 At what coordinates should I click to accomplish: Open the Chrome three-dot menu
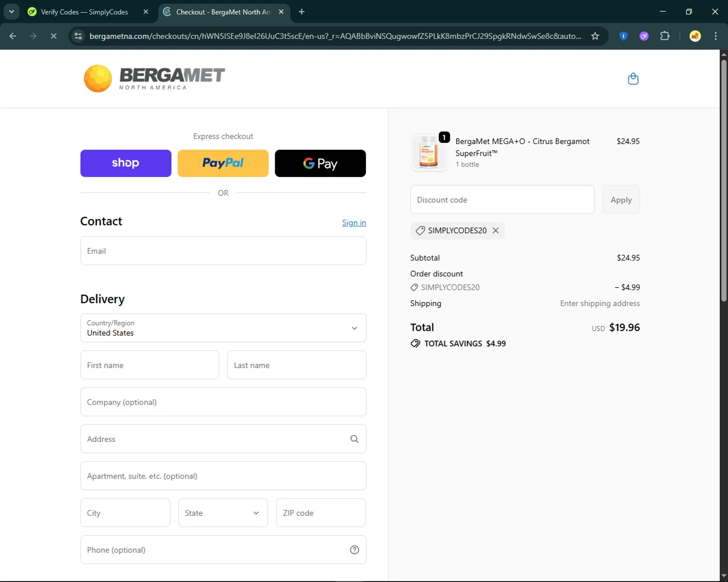pos(715,36)
